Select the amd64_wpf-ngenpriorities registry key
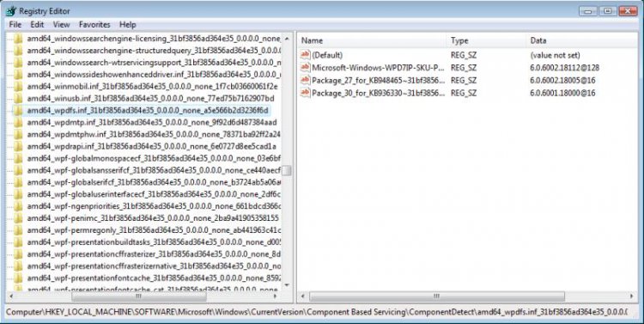 tap(154, 206)
